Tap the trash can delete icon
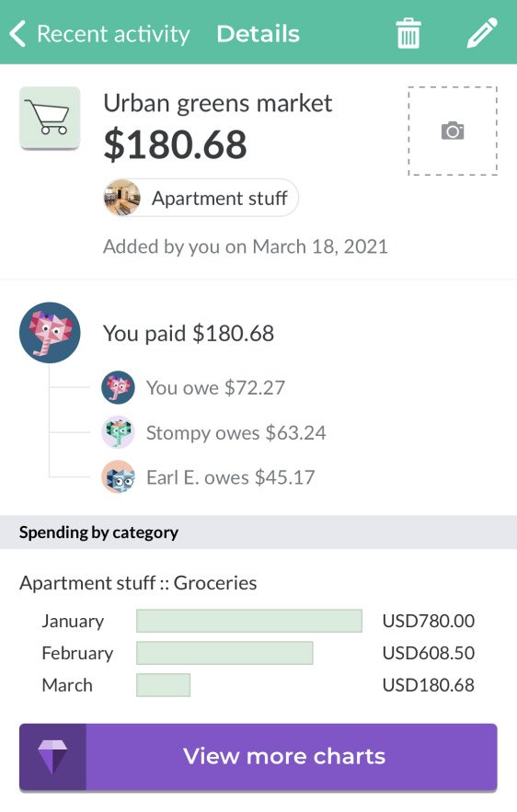517x812 pixels. point(408,34)
